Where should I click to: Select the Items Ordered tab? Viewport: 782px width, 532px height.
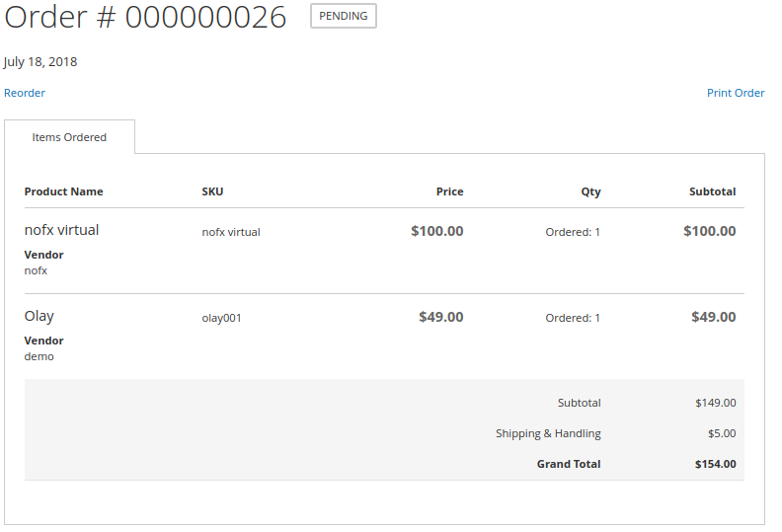point(69,137)
